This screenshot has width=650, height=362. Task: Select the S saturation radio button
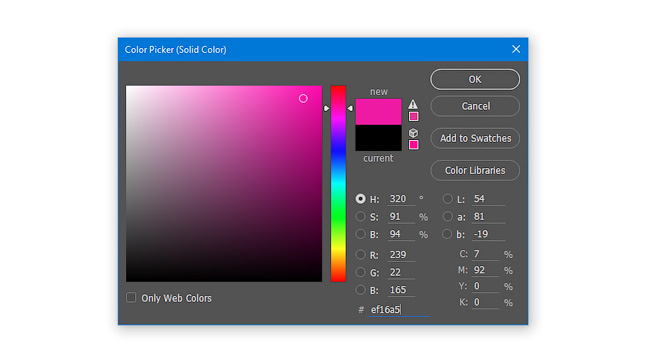pyautogui.click(x=361, y=216)
